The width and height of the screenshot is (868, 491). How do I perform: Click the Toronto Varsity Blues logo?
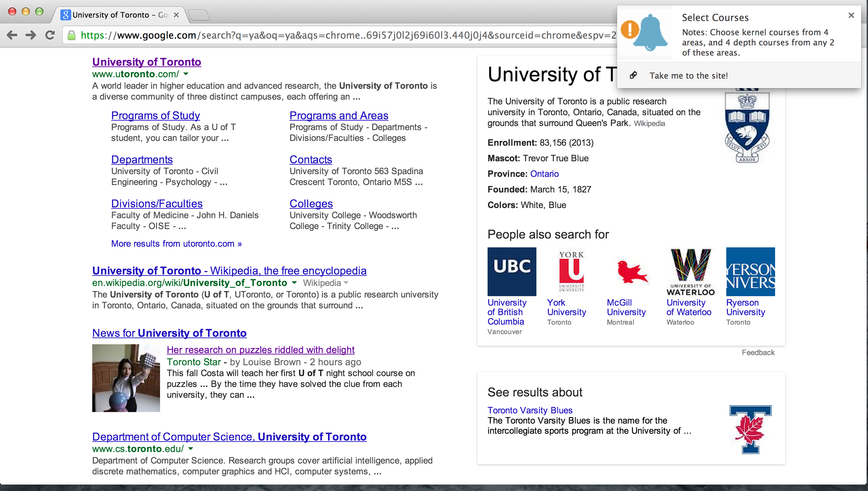tap(750, 429)
